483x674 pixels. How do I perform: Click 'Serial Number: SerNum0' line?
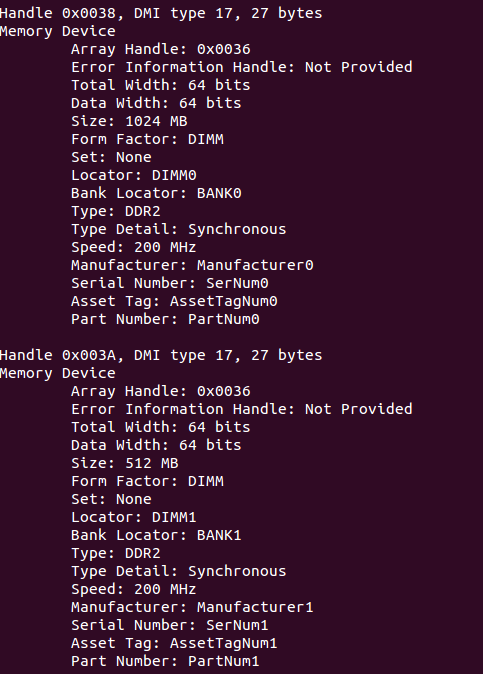tap(170, 283)
